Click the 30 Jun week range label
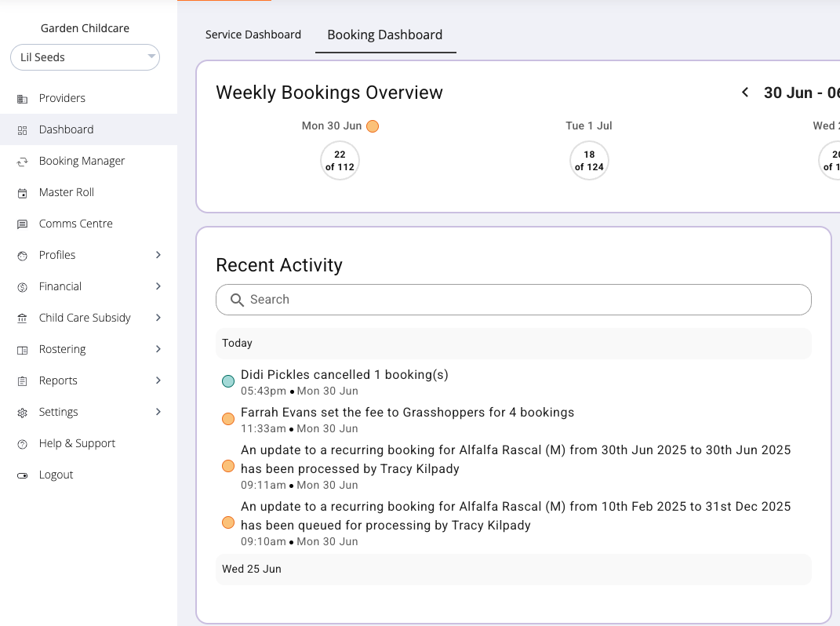This screenshot has height=626, width=840. click(x=802, y=93)
